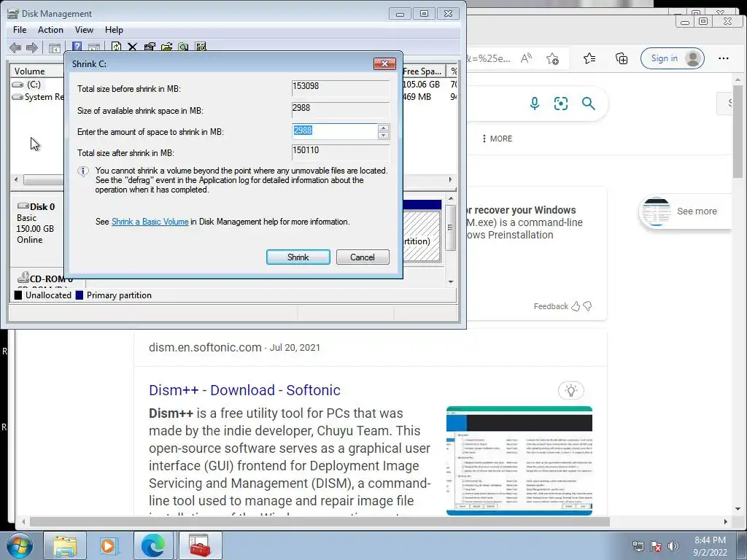This screenshot has width=747, height=560.
Task: Open Windows Media Player from the taskbar
Action: point(109,546)
